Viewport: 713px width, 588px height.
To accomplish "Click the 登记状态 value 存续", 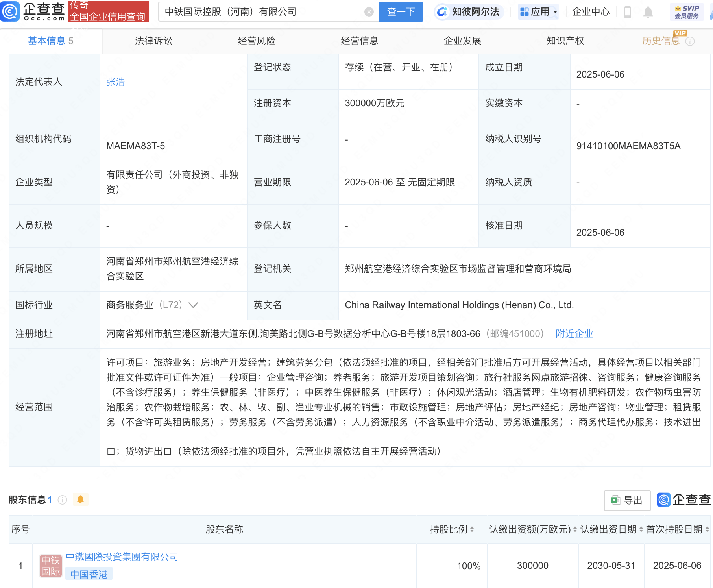I will click(x=401, y=67).
